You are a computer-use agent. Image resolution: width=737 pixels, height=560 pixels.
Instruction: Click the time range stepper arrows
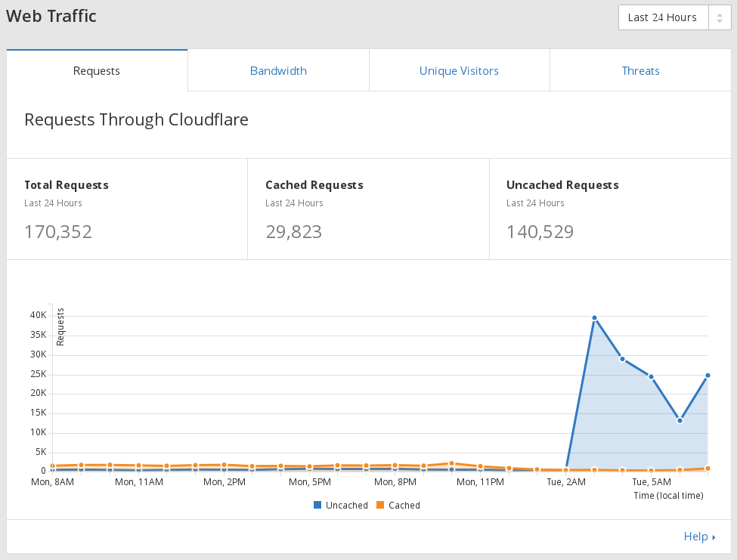[x=720, y=18]
